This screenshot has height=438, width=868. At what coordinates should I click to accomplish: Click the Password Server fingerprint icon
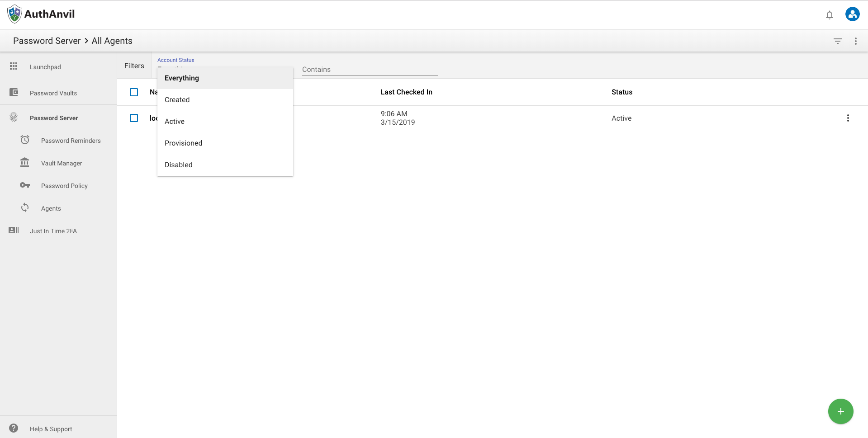coord(14,118)
